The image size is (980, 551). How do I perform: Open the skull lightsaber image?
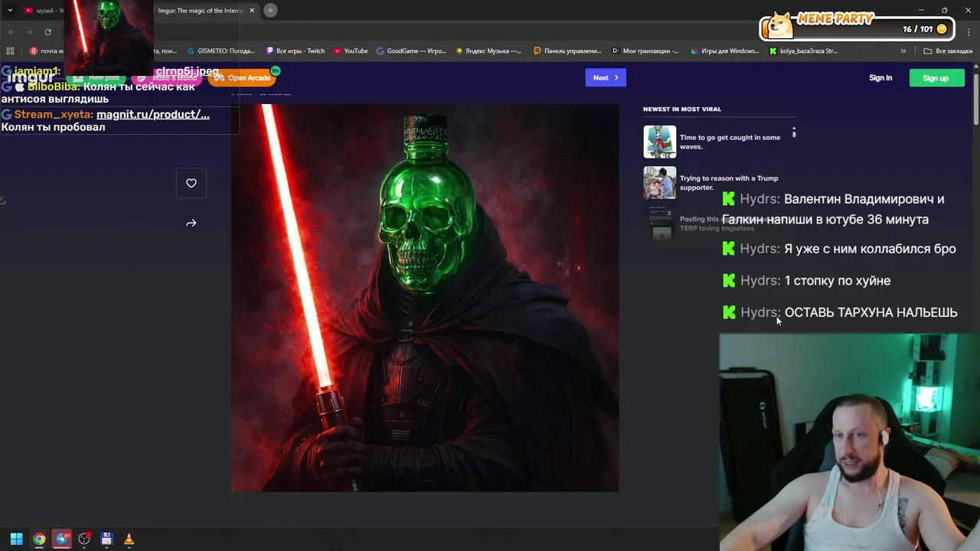[x=425, y=298]
